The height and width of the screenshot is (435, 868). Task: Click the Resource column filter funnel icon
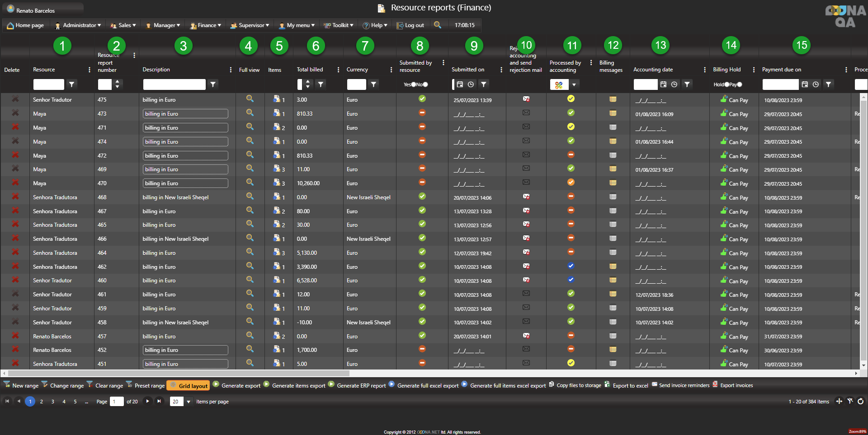[72, 84]
